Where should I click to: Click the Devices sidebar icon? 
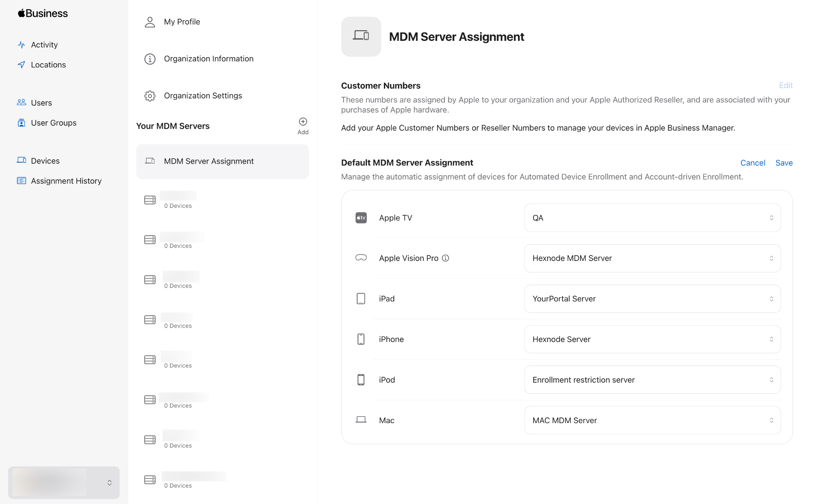click(22, 161)
